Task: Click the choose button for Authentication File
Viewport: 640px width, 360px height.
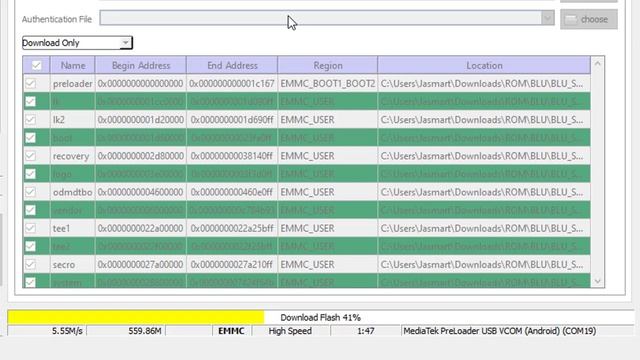Action: click(x=589, y=19)
